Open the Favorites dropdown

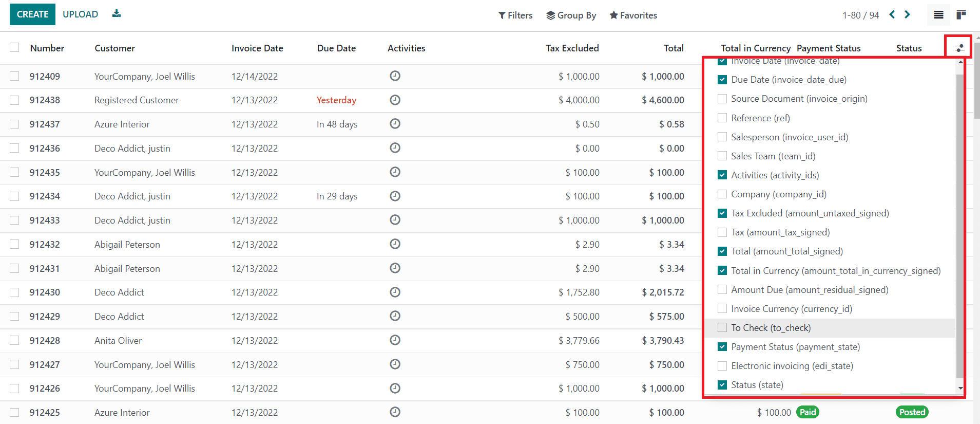[633, 15]
